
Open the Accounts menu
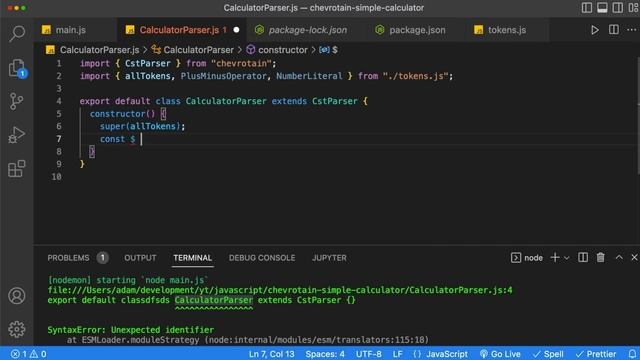[x=17, y=296]
